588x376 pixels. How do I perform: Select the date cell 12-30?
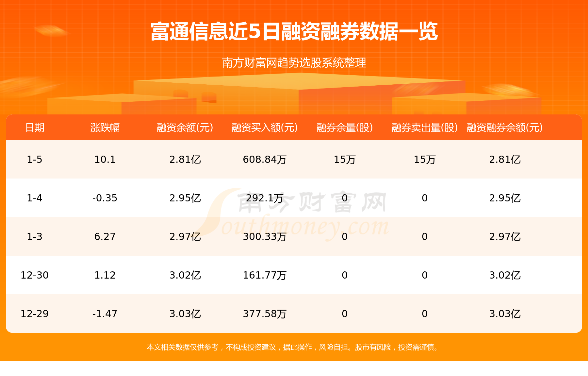coord(35,275)
